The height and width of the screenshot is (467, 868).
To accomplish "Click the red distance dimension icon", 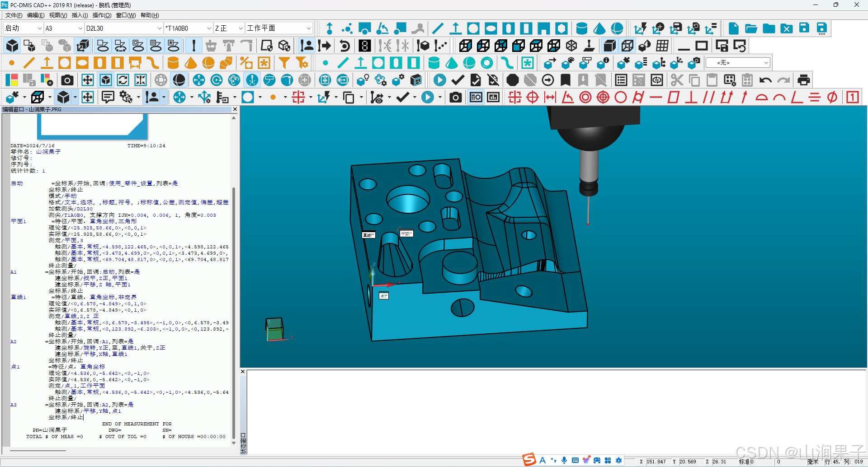I will point(550,97).
